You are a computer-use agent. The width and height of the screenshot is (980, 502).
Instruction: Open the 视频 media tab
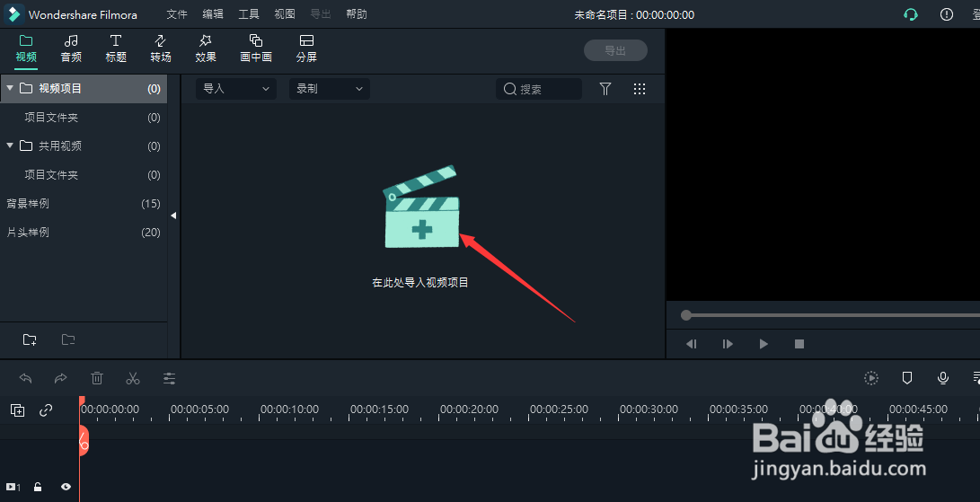coord(26,48)
